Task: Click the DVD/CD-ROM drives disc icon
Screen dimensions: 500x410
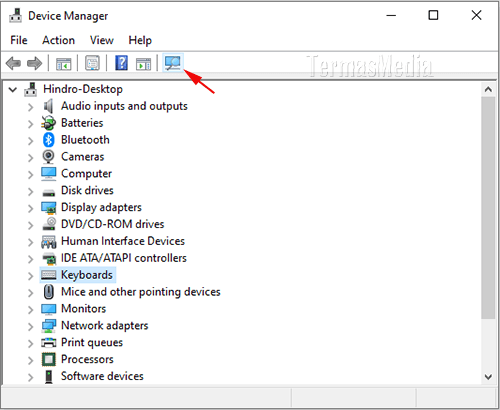Action: (x=49, y=224)
